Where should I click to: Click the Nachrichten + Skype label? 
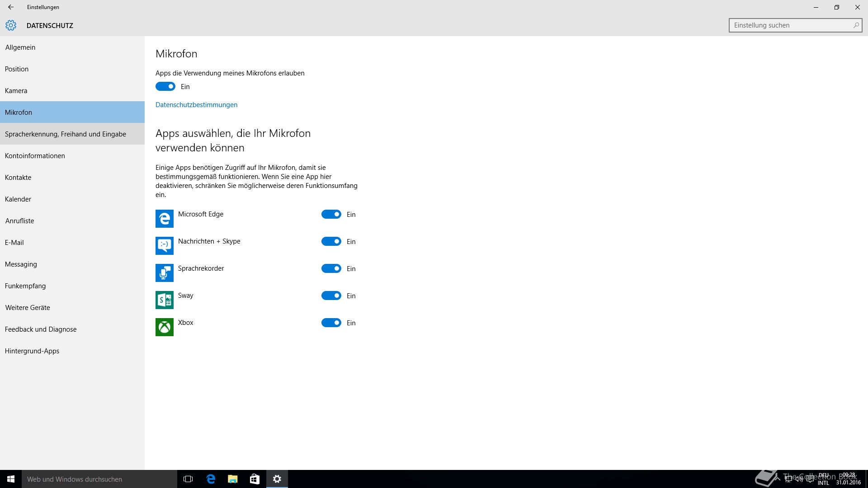click(209, 241)
